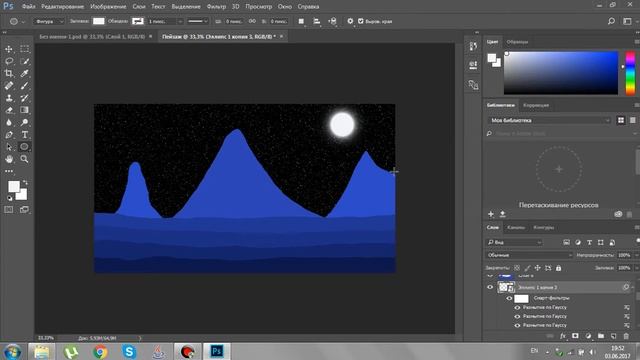640x360 pixels.
Task: Select the Blur tool
Action: coord(9,122)
